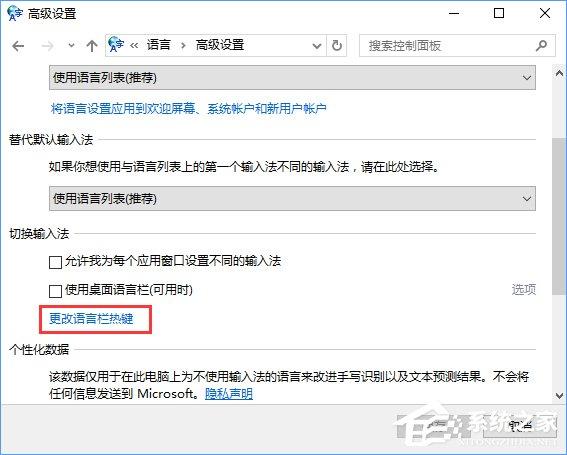This screenshot has height=455, width=567.
Task: Expand the address bar history dropdown
Action: pyautogui.click(x=317, y=46)
